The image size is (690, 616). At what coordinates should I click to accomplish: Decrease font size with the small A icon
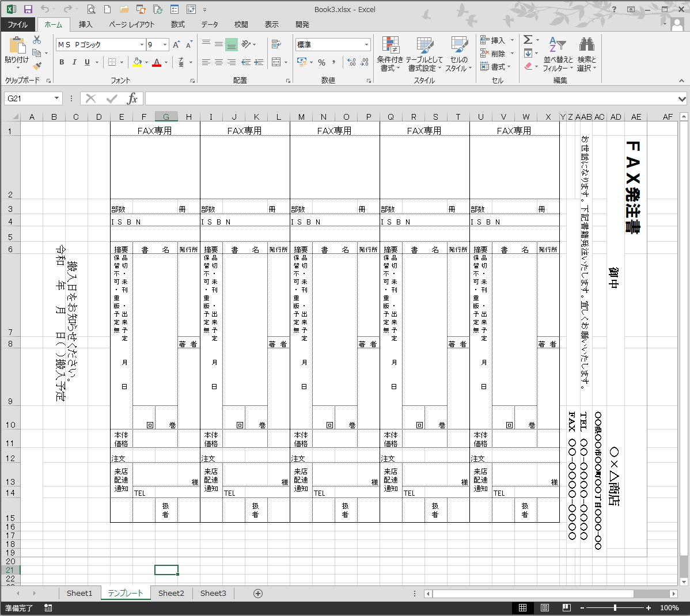click(189, 44)
